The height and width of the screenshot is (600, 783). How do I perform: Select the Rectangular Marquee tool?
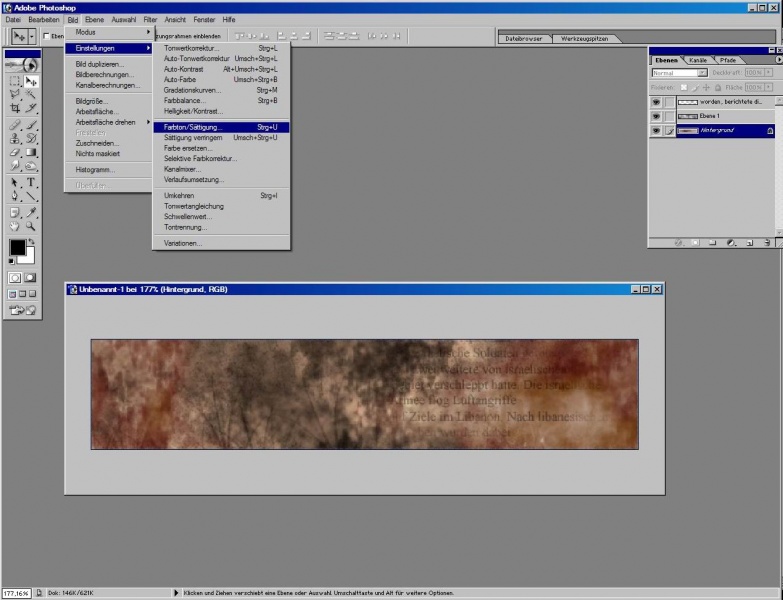[15, 80]
